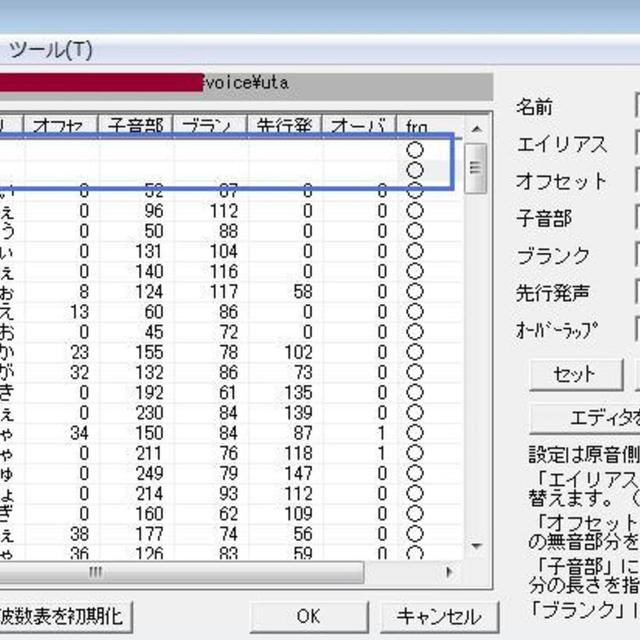The height and width of the screenshot is (640, 640).
Task: Sort by the 先行発声 column header
Action: (285, 127)
